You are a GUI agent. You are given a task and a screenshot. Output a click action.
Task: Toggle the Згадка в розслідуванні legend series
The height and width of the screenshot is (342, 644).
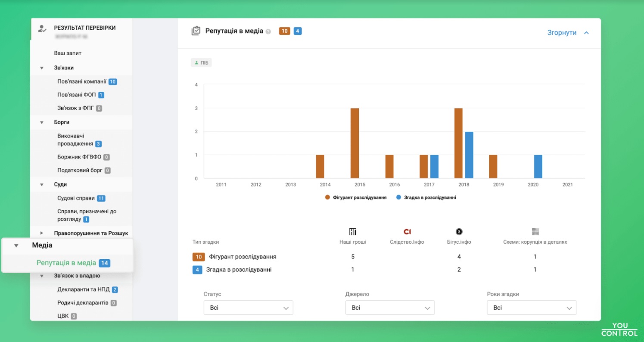coord(426,197)
